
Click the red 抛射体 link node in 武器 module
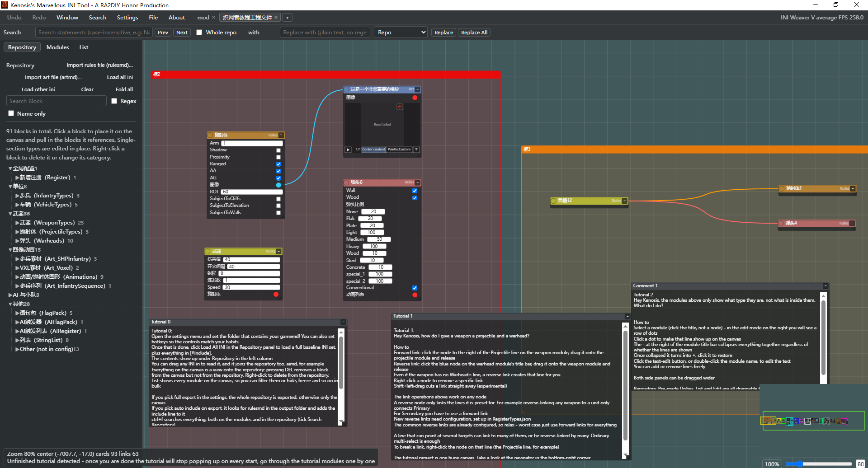click(x=276, y=295)
